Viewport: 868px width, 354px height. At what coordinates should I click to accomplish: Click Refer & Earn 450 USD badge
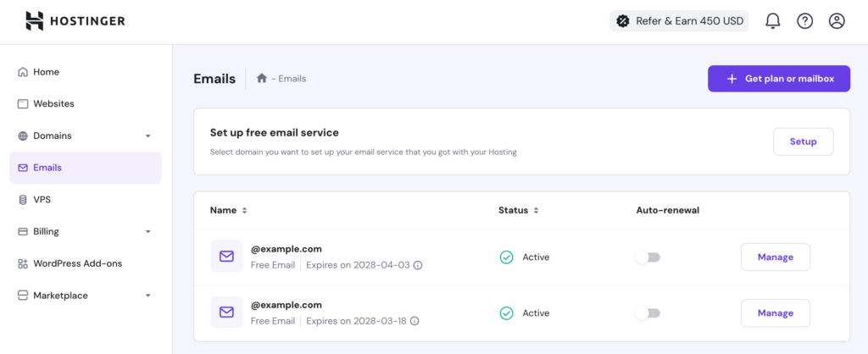click(x=679, y=21)
